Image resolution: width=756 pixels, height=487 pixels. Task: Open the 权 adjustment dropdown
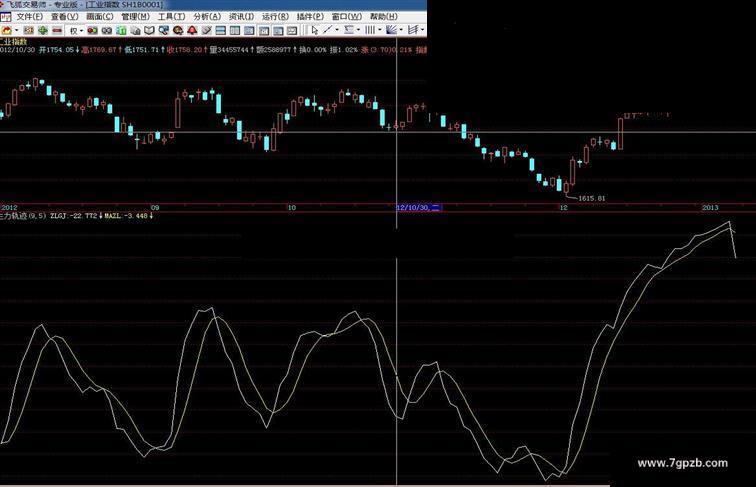[76, 30]
